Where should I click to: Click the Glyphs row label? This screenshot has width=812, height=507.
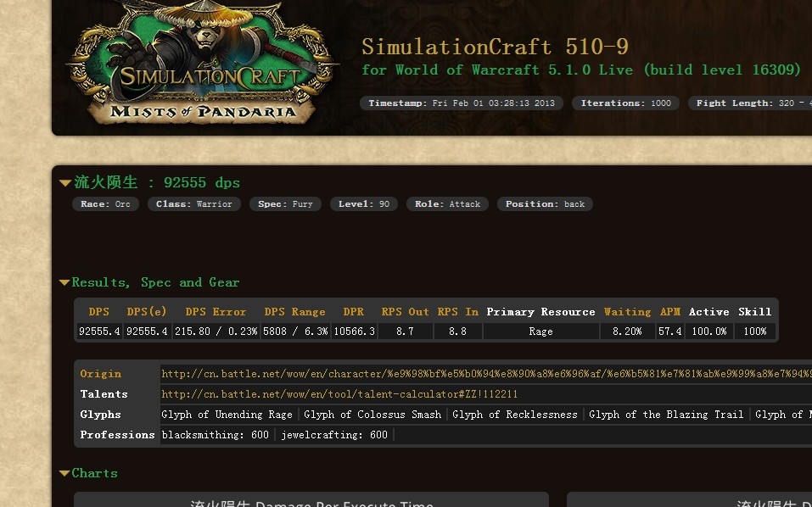point(100,415)
